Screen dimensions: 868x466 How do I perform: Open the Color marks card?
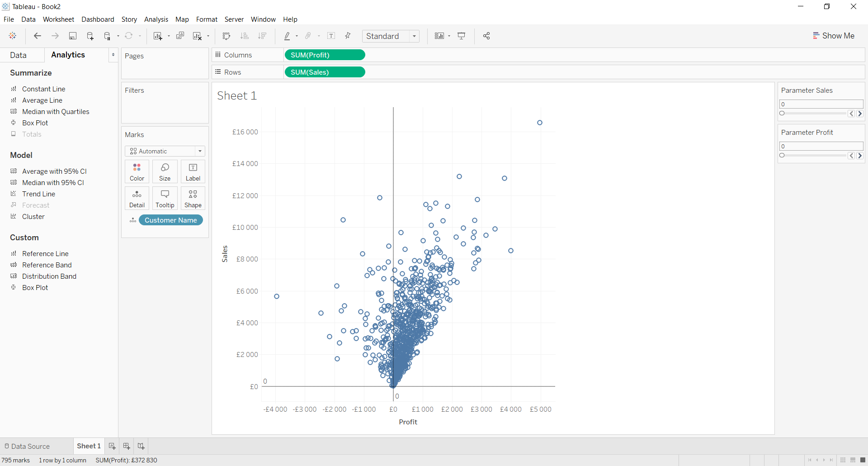137,172
